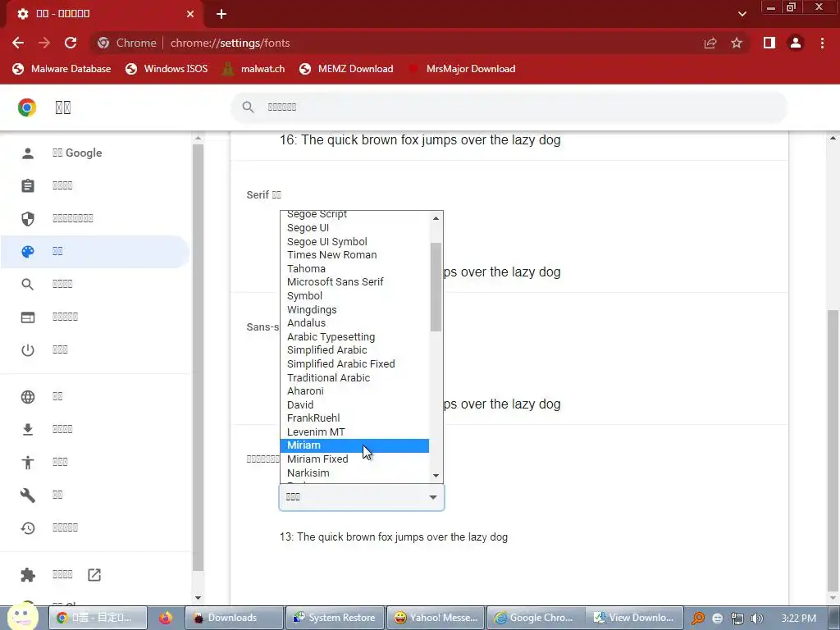Click the font list scroll-down arrow
The image size is (840, 630).
click(436, 475)
